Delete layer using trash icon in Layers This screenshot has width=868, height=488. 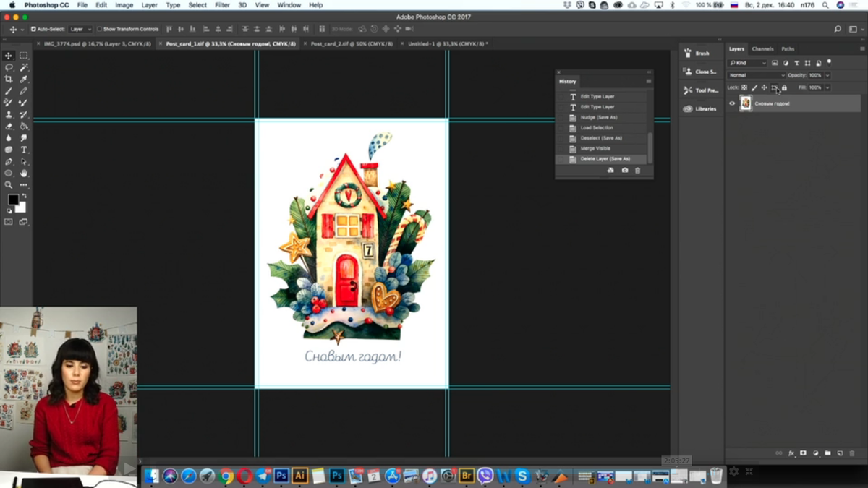tap(852, 453)
